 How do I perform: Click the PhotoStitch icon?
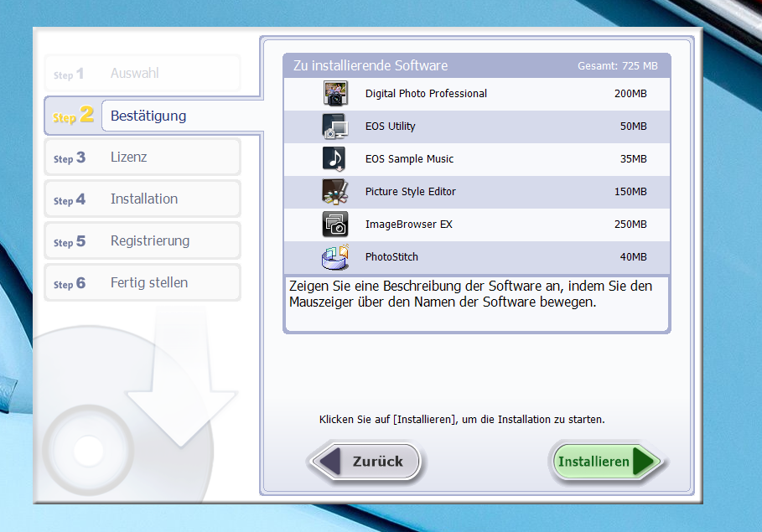(x=335, y=257)
